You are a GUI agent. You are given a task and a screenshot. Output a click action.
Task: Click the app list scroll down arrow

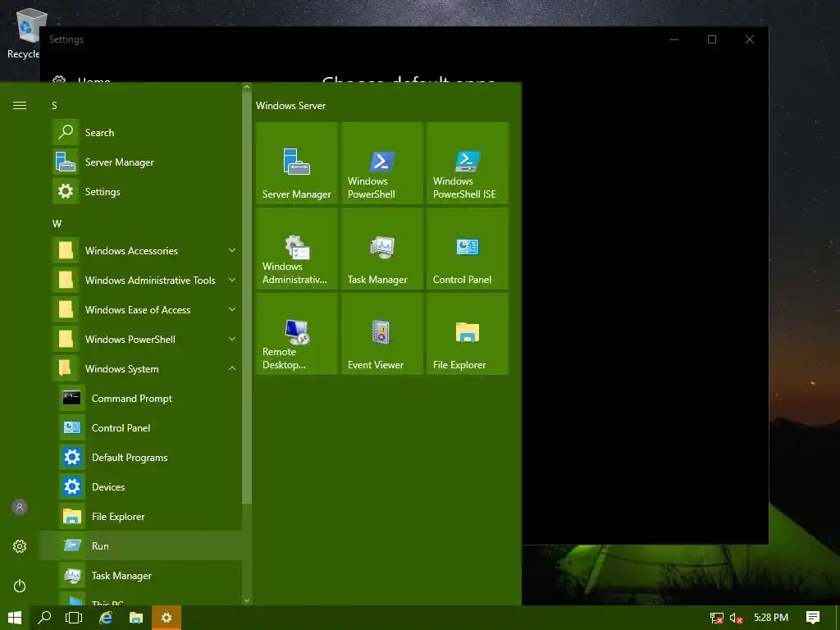[247, 600]
